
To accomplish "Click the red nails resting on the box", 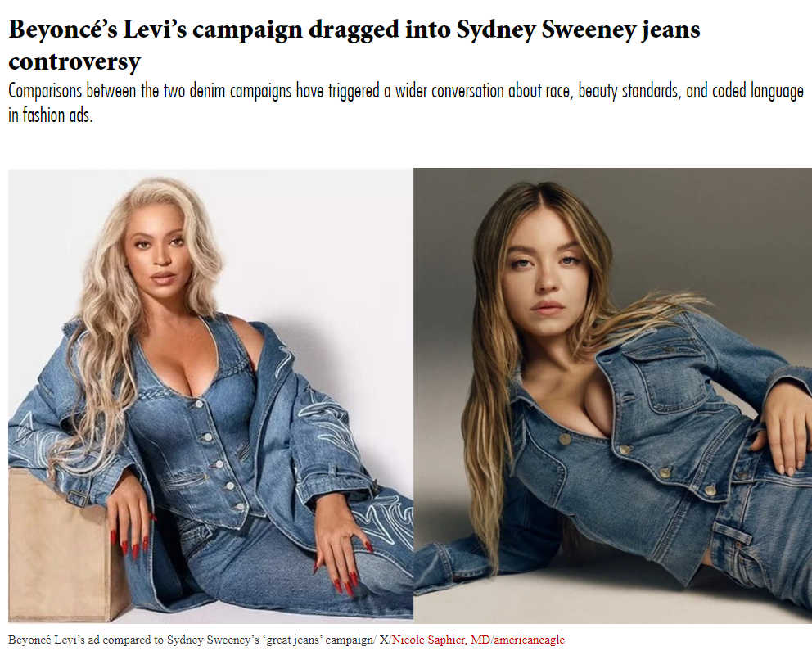I will click(129, 544).
